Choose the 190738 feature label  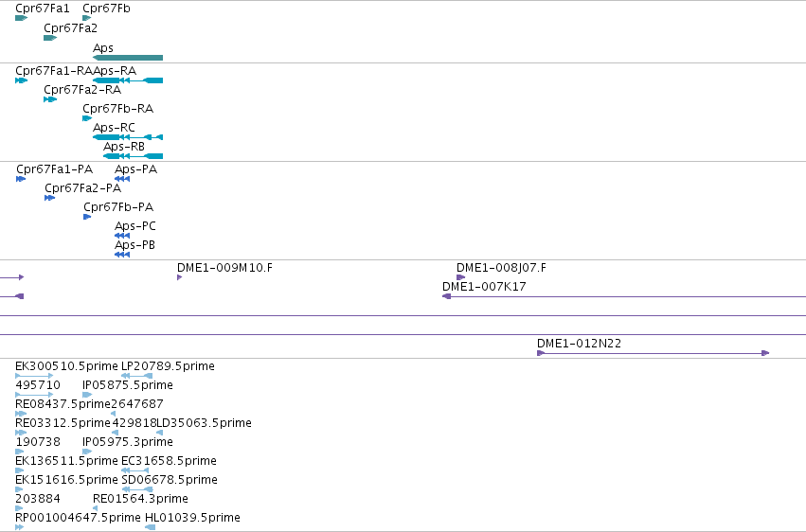point(38,442)
